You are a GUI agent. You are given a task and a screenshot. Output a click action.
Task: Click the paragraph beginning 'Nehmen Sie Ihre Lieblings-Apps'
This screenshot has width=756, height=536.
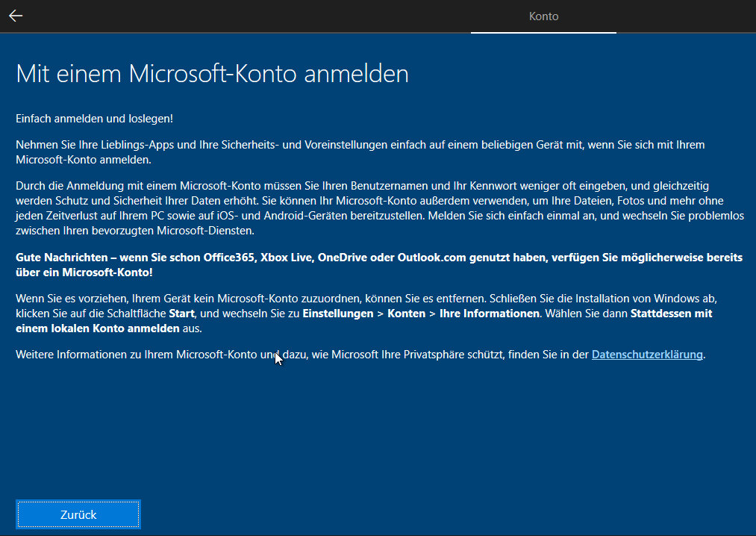click(x=360, y=152)
